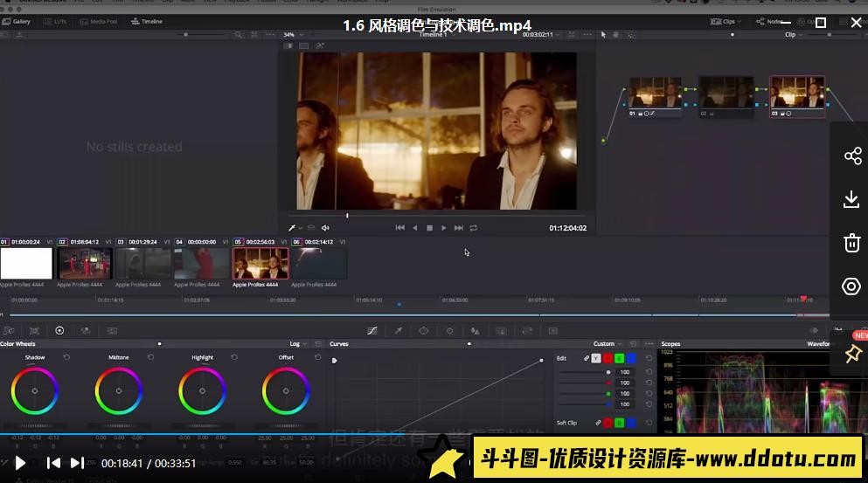
Task: Toggle the blue curve edit channel
Action: pyautogui.click(x=630, y=358)
